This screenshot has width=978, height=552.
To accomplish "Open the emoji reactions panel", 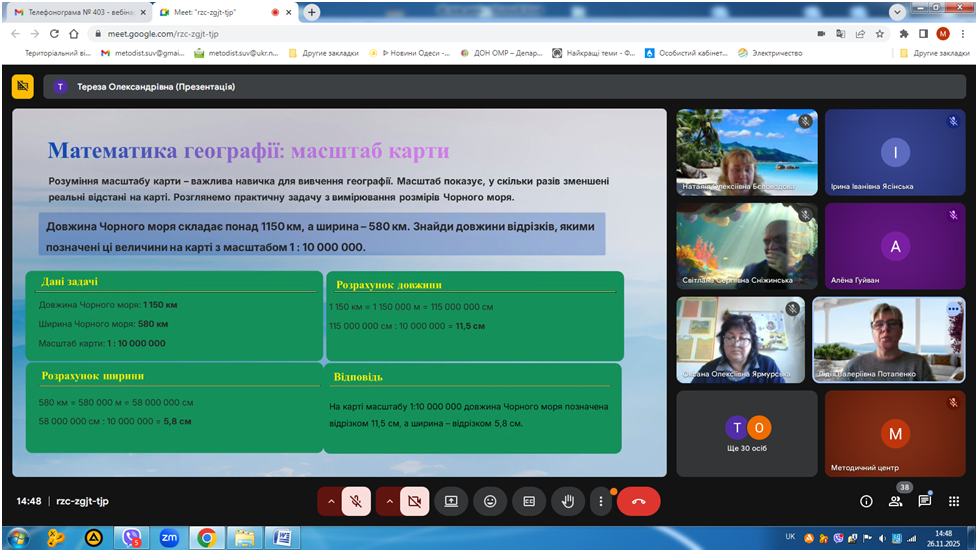I will tap(490, 501).
